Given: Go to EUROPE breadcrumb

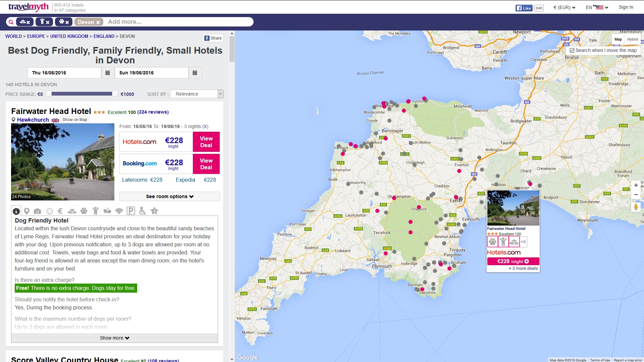Looking at the screenshot, I should click(x=36, y=36).
